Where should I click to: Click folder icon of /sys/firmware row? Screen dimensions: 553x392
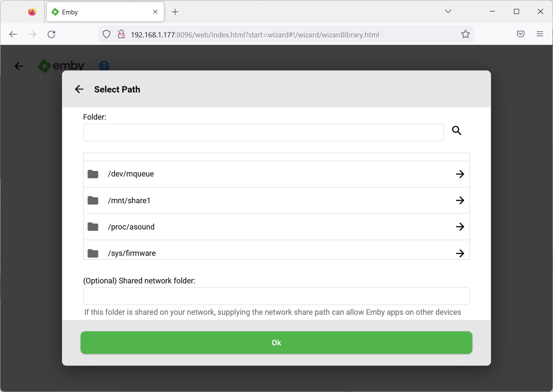93,253
